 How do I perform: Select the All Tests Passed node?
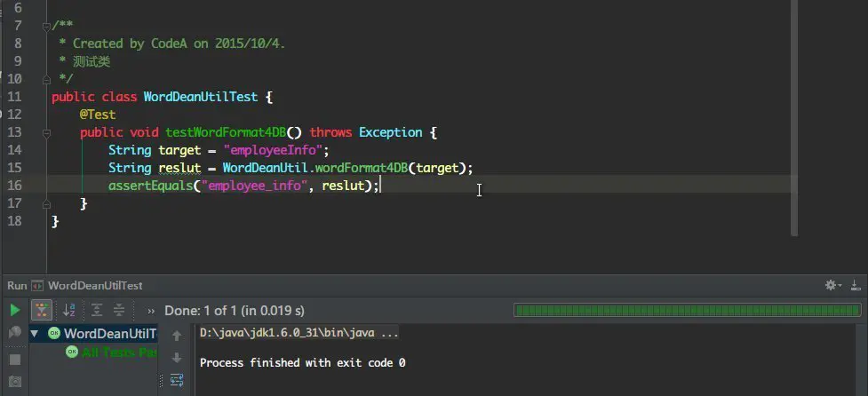120,352
